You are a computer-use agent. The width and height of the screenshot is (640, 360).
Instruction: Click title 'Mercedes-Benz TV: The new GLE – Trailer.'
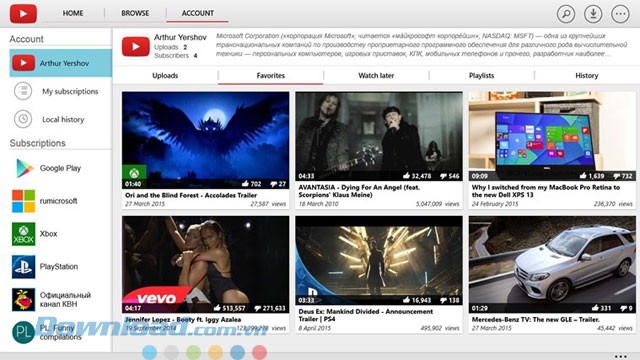click(x=536, y=319)
